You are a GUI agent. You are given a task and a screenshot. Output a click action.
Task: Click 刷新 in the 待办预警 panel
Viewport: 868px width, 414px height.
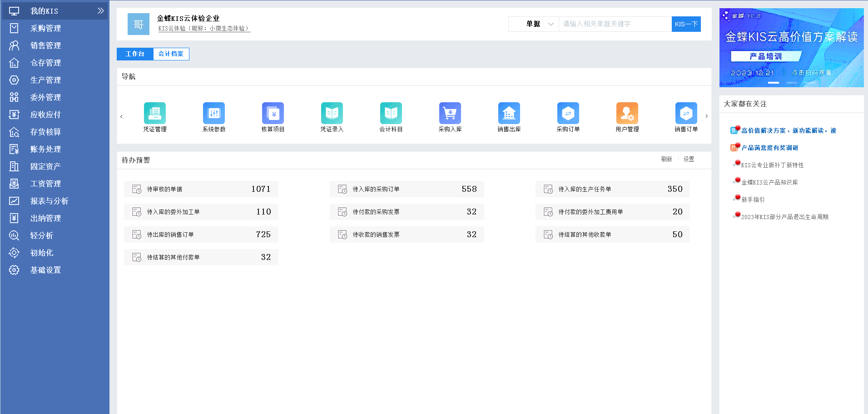(x=666, y=160)
